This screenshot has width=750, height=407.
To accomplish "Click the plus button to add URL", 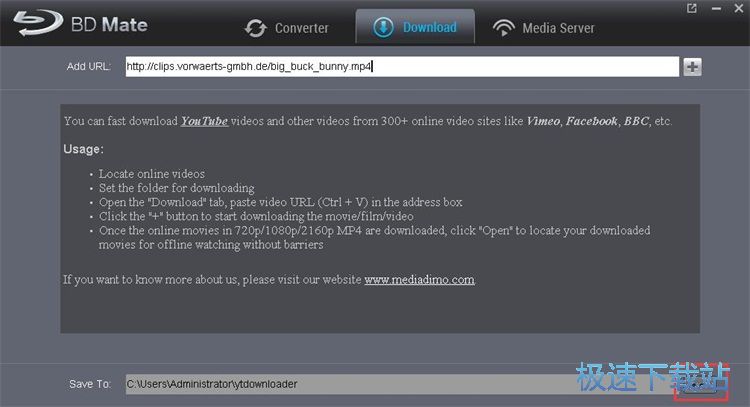I will [x=692, y=67].
